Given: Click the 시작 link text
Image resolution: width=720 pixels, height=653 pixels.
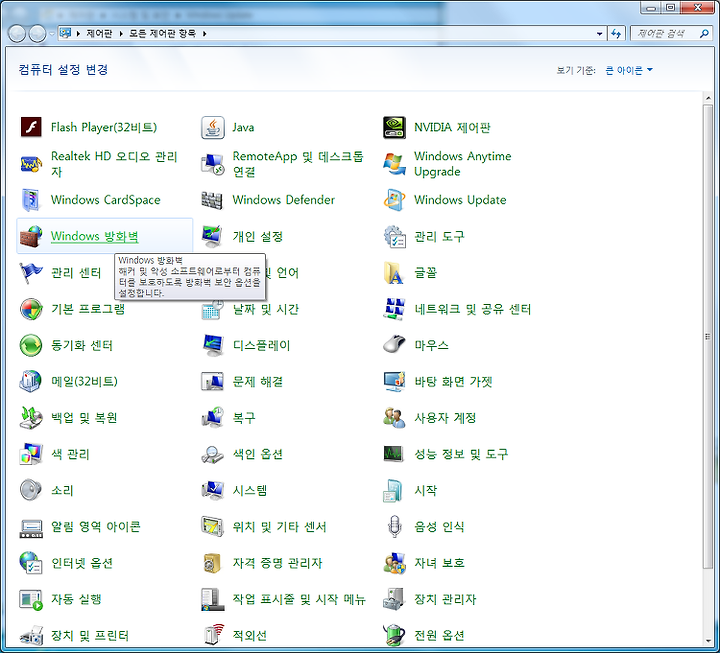Looking at the screenshot, I should tap(425, 490).
